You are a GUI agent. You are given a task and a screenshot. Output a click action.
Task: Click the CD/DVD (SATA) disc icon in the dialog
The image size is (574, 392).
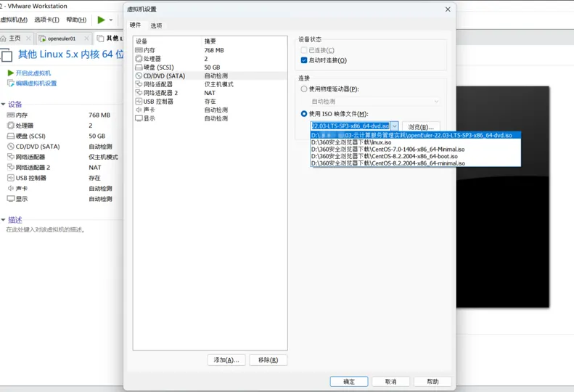(x=139, y=75)
